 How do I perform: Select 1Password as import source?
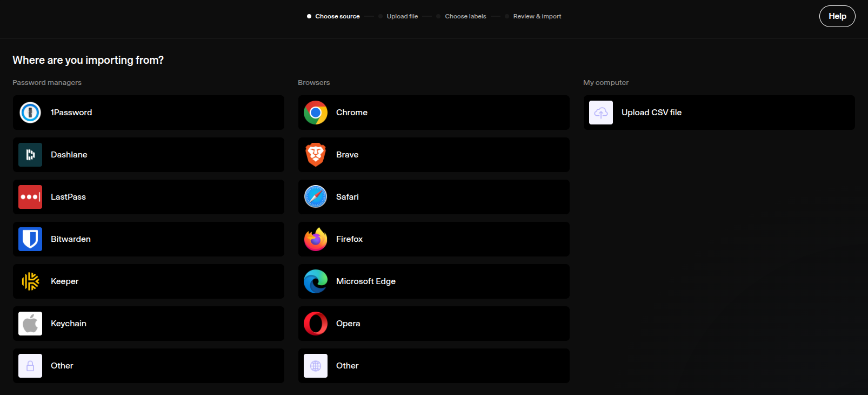(149, 113)
